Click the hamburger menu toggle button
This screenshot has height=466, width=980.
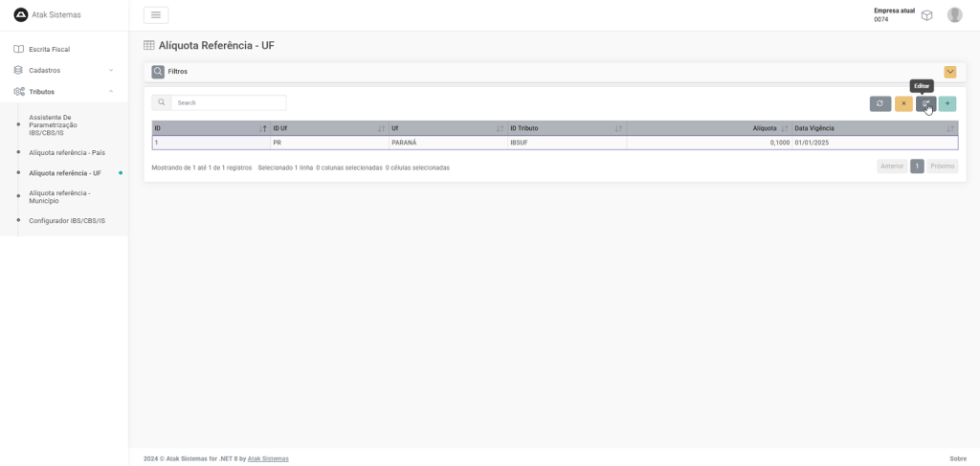(155, 14)
